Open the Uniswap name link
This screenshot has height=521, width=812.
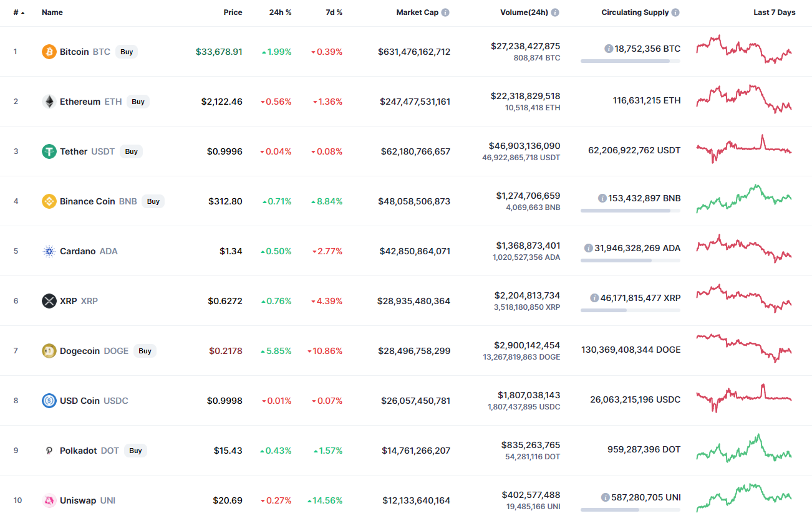tap(78, 500)
